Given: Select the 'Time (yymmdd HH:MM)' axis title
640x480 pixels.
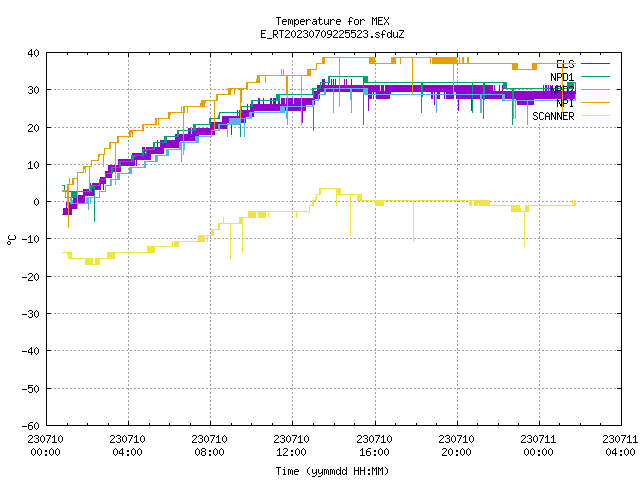Looking at the screenshot, I should coord(332,471).
